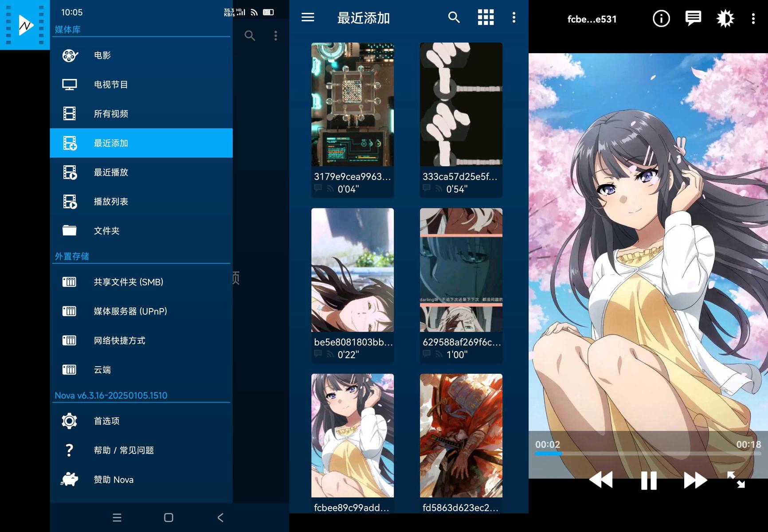Seek on the player progress bar
768x532 pixels.
click(x=648, y=454)
